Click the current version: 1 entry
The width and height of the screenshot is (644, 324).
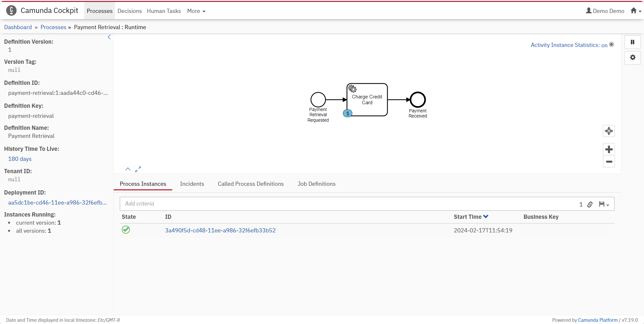coord(38,223)
